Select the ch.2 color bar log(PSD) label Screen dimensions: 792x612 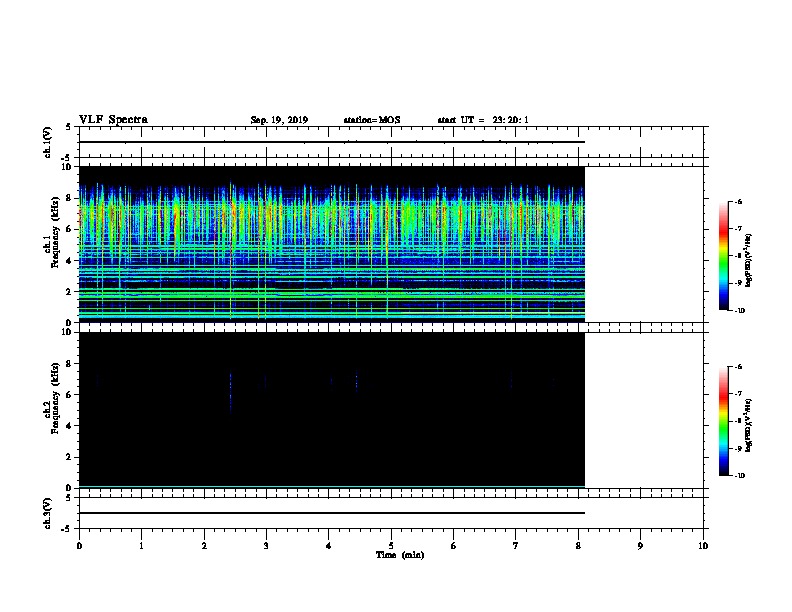(x=748, y=425)
